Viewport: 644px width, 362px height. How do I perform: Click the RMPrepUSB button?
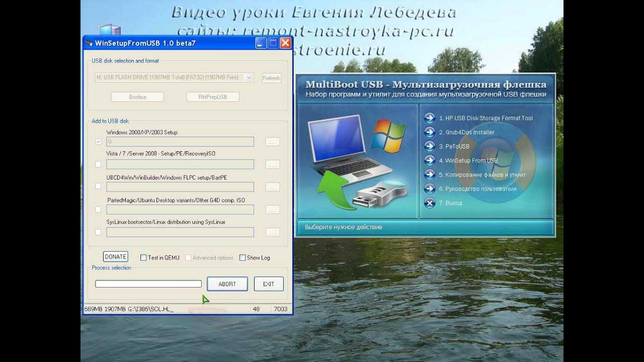coord(212,97)
